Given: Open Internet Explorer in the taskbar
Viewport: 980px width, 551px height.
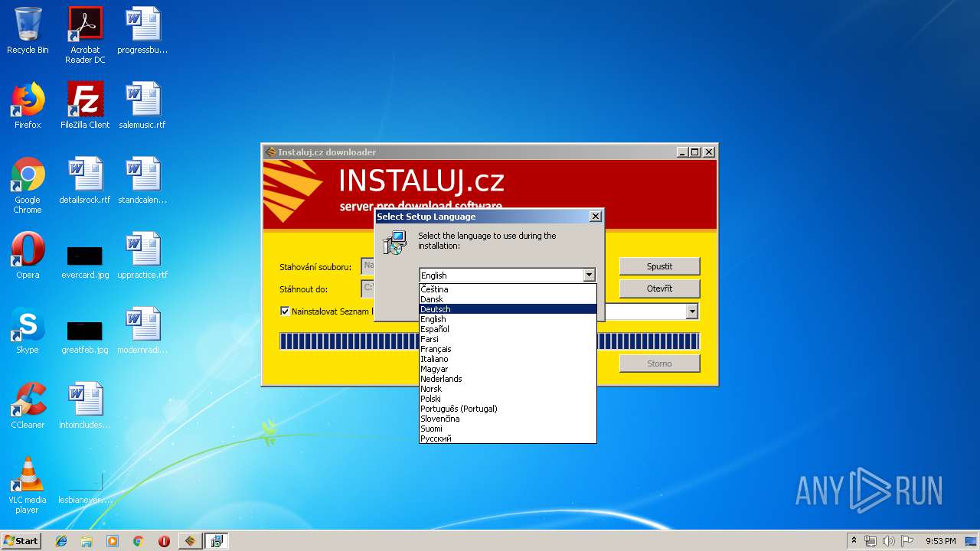Looking at the screenshot, I should (x=61, y=541).
